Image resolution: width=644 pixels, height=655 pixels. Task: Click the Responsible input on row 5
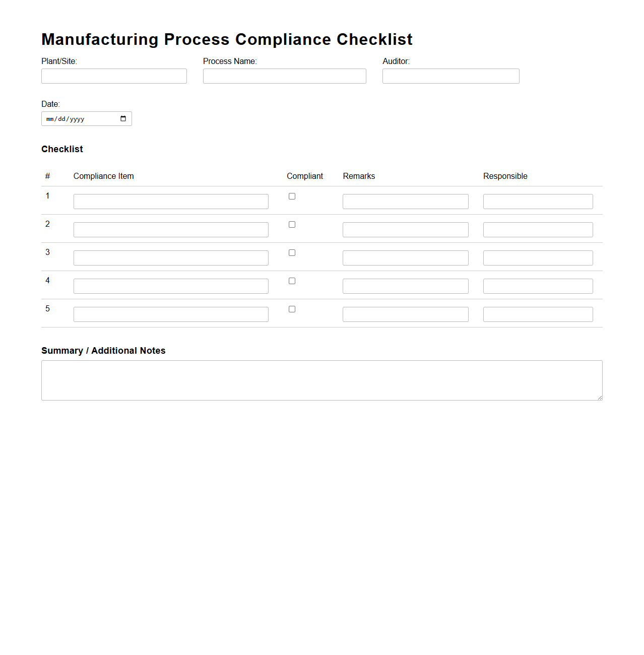[538, 314]
